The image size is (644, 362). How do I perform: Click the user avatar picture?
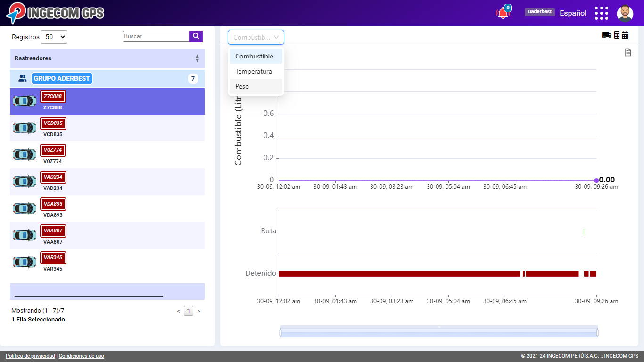[625, 13]
